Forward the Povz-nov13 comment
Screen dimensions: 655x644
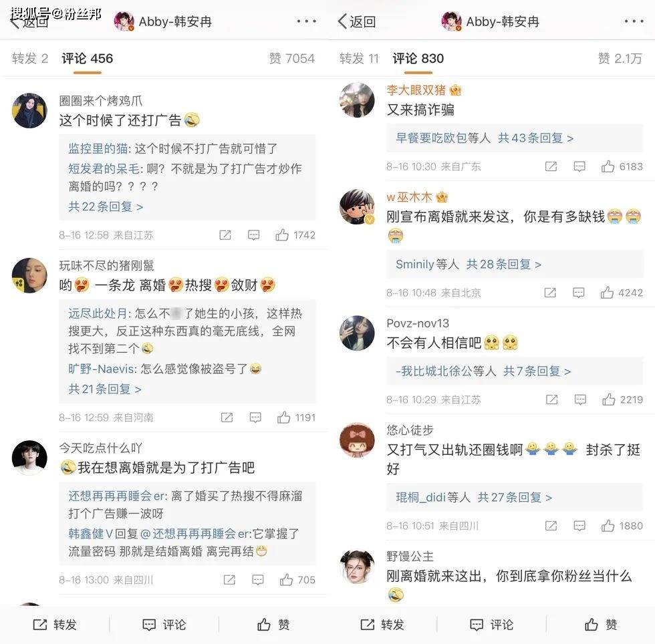coord(552,399)
